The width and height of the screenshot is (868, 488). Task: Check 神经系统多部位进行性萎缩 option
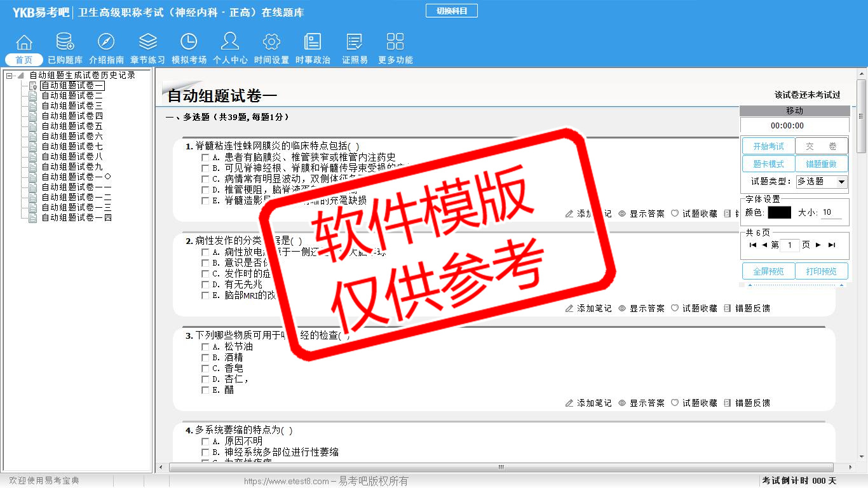tap(205, 452)
